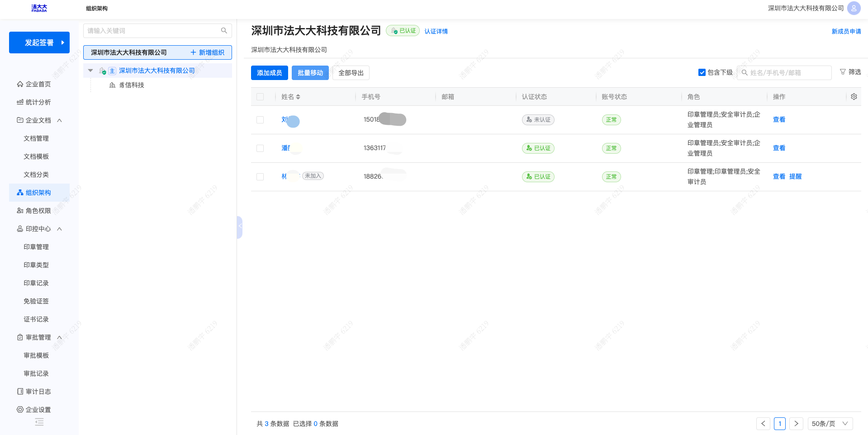Collapse sidebar with bottom menu icon

39,422
